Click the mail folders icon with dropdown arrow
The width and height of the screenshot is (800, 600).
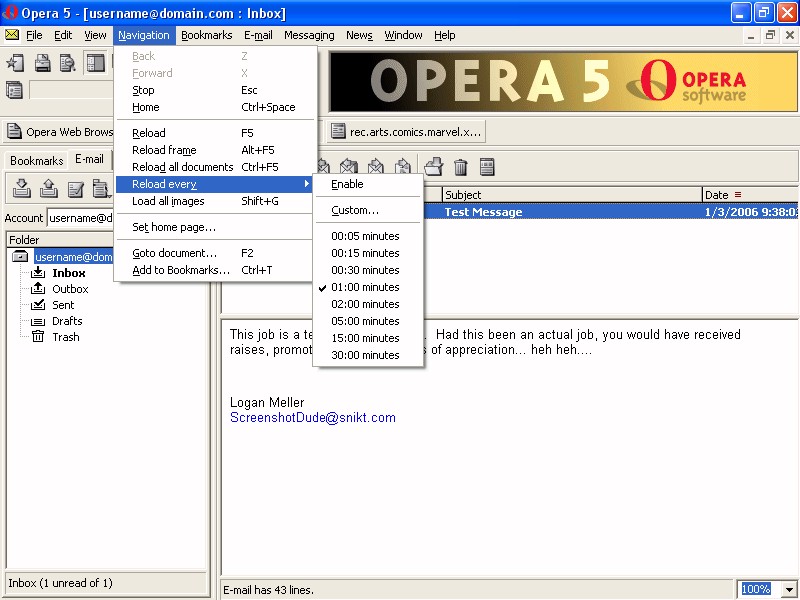point(102,188)
